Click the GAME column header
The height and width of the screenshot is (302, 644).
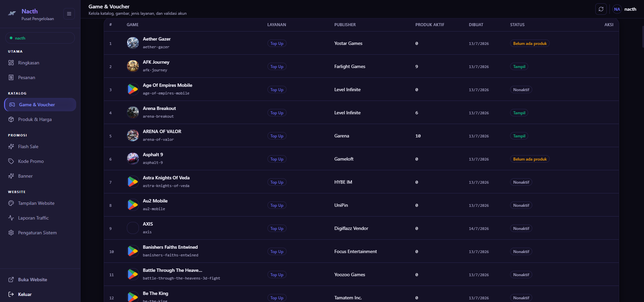[x=133, y=25]
